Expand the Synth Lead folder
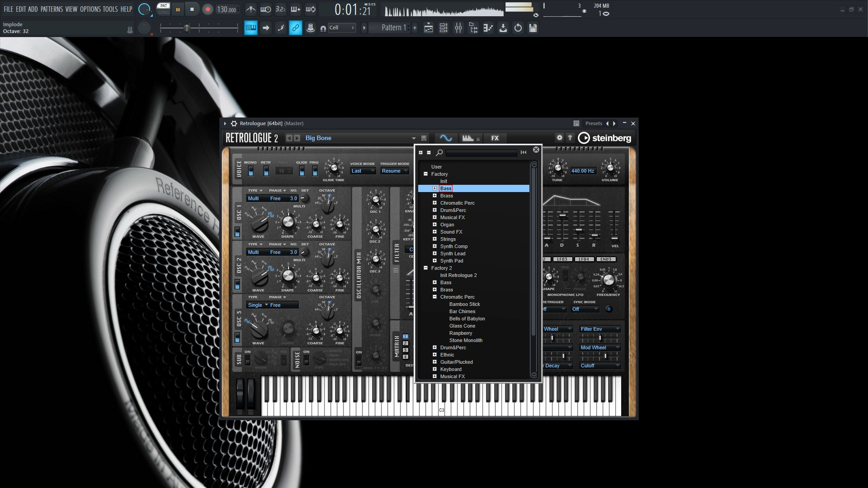This screenshot has height=488, width=868. point(434,253)
